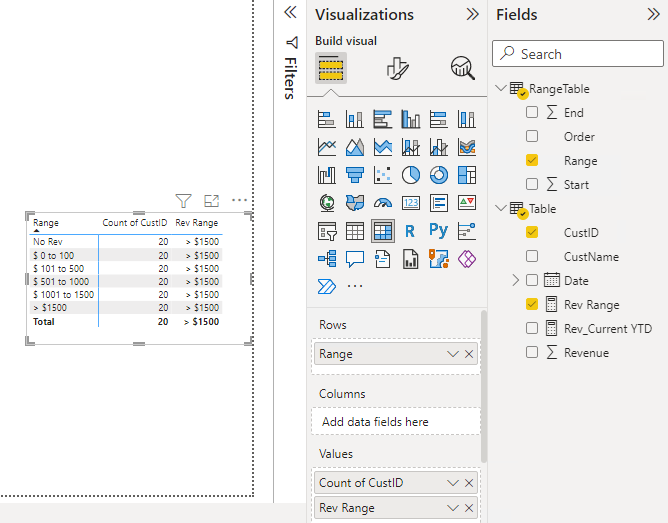Uncheck the Rev Range measure checkbox
The image size is (668, 523).
(x=532, y=304)
